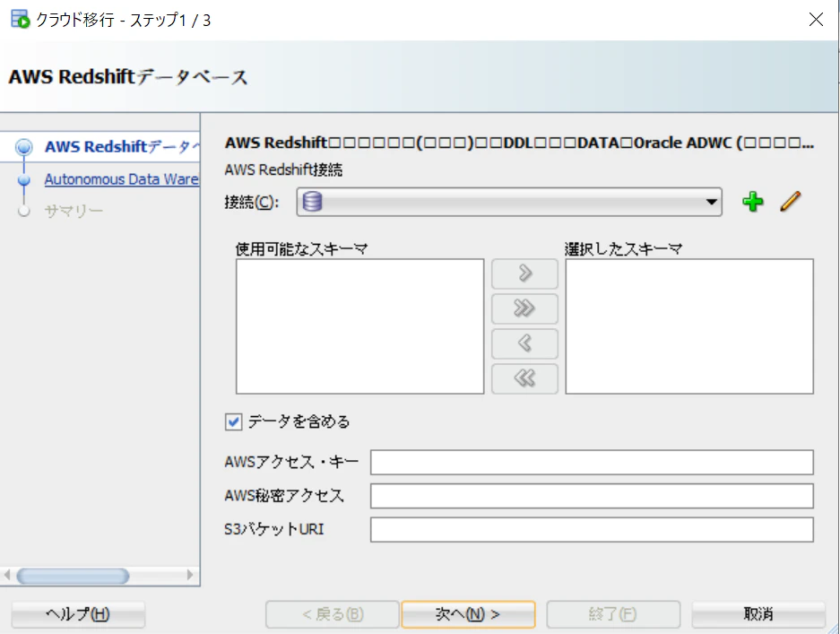Click the ヘルプ(H) button
840x634 pixels.
pos(78,613)
